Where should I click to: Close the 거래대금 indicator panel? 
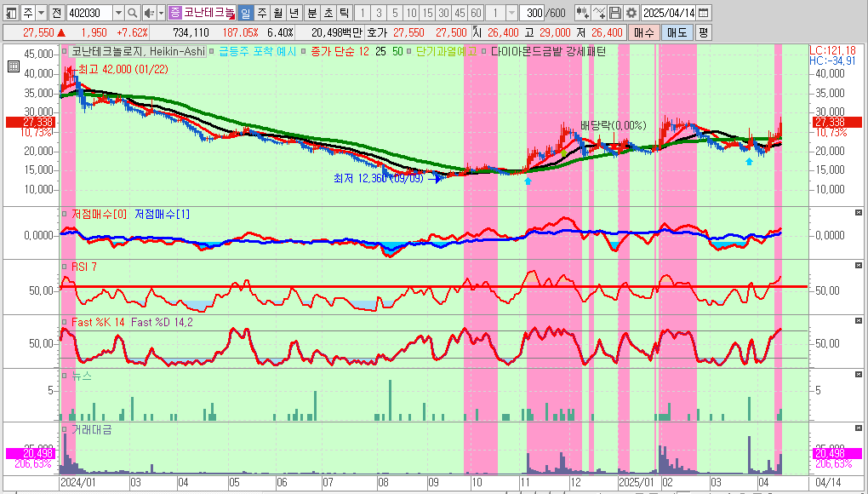click(x=859, y=428)
